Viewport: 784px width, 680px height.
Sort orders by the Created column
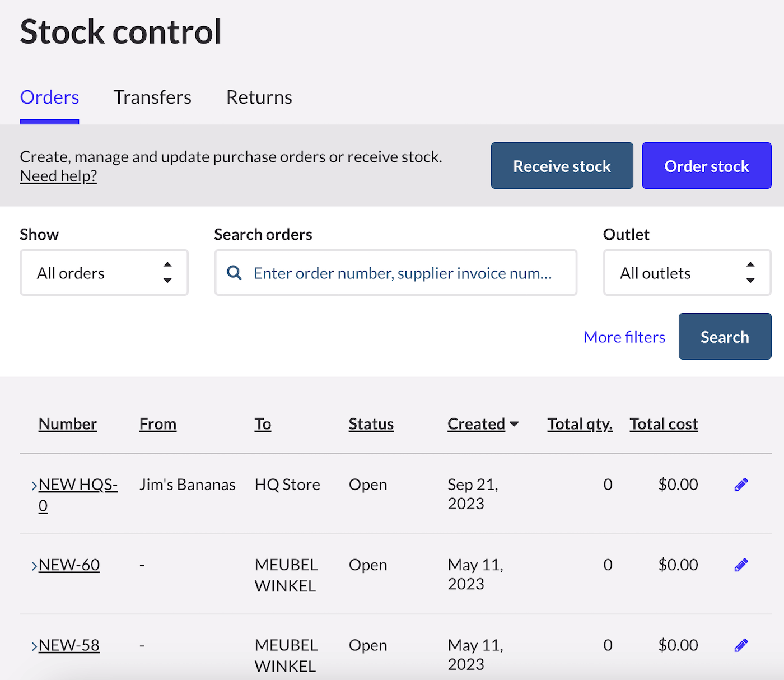pos(477,424)
